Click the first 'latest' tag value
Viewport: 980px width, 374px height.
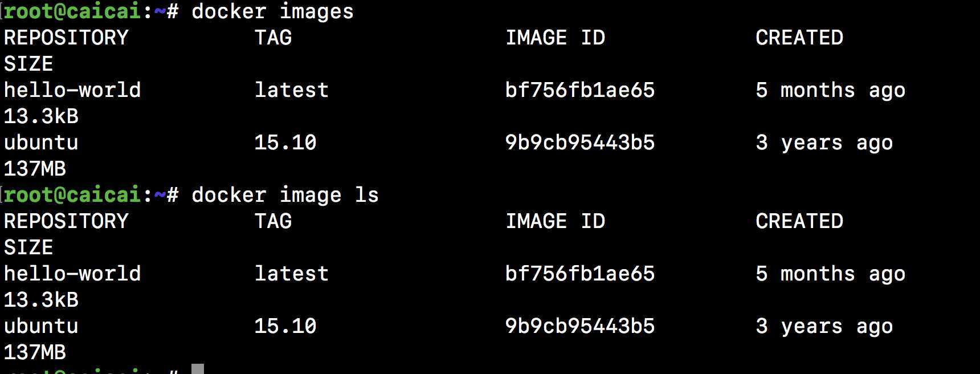click(x=291, y=90)
